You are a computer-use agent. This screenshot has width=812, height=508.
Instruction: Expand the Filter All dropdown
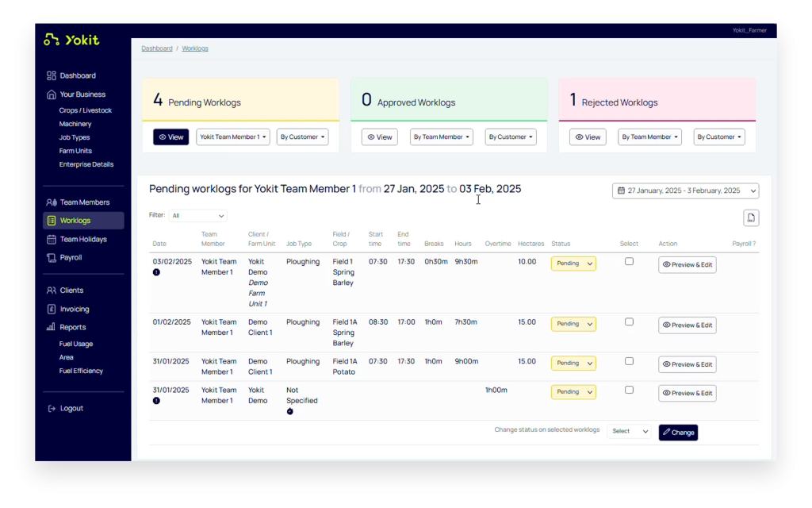(198, 216)
